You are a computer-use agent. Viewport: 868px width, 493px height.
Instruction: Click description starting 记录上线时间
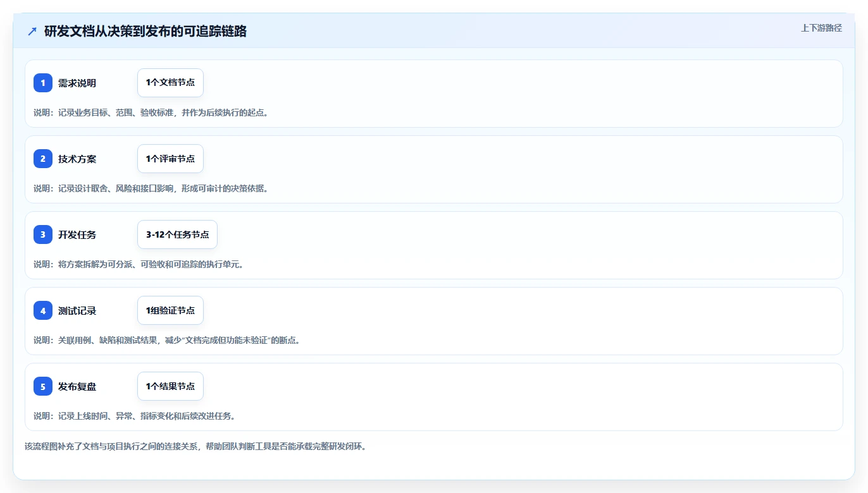click(135, 416)
